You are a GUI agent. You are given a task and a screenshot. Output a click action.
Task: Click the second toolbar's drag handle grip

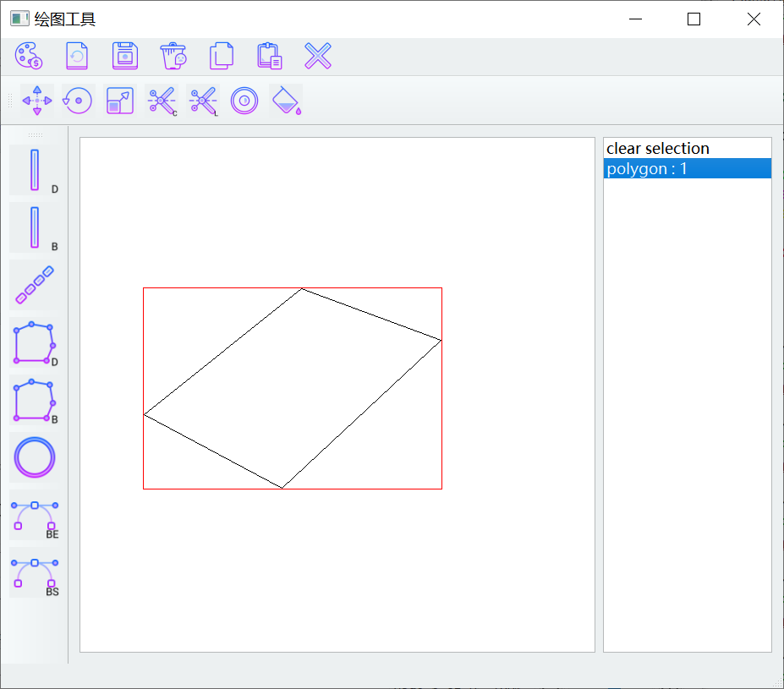click(10, 101)
